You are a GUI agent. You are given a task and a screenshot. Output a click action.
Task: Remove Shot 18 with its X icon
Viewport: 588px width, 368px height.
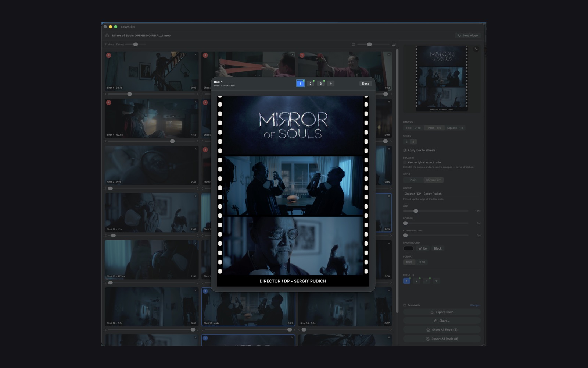(389, 290)
